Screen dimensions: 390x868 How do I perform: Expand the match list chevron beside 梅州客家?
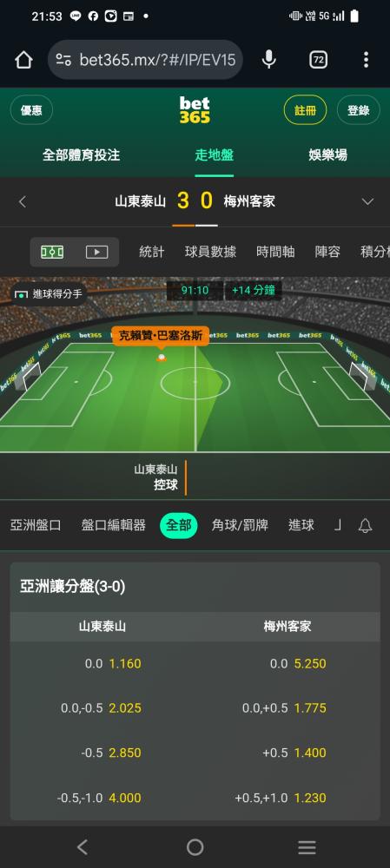[367, 202]
